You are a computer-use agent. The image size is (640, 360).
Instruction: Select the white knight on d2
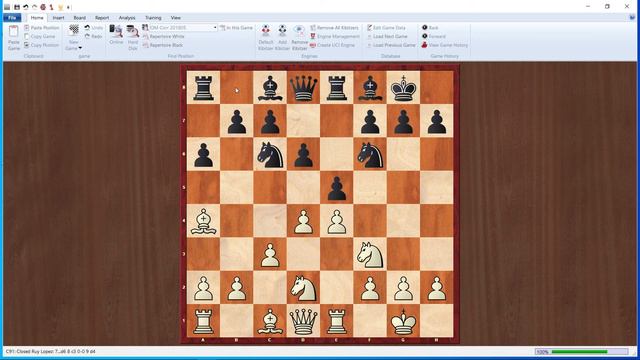pyautogui.click(x=303, y=287)
